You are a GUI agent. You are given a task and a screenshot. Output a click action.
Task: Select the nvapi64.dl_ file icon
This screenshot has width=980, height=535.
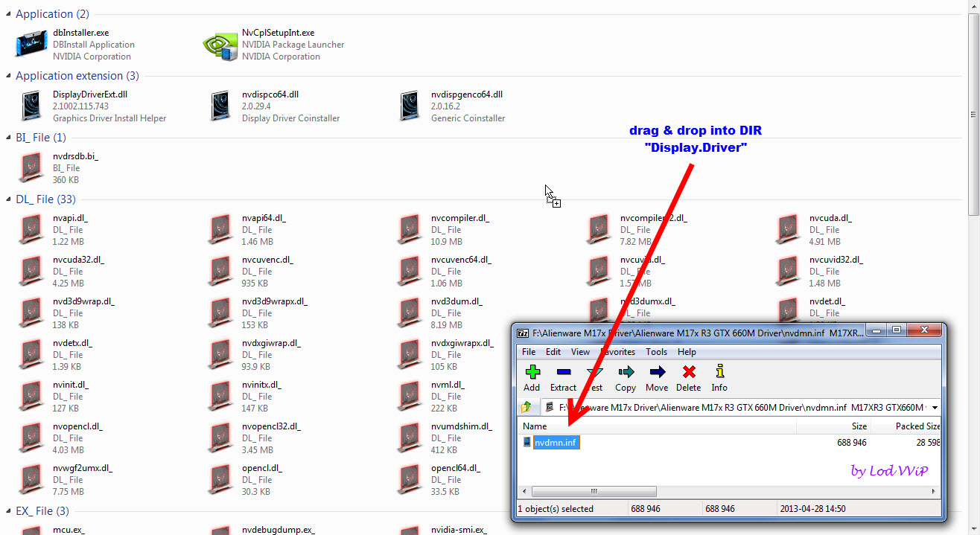tap(220, 230)
